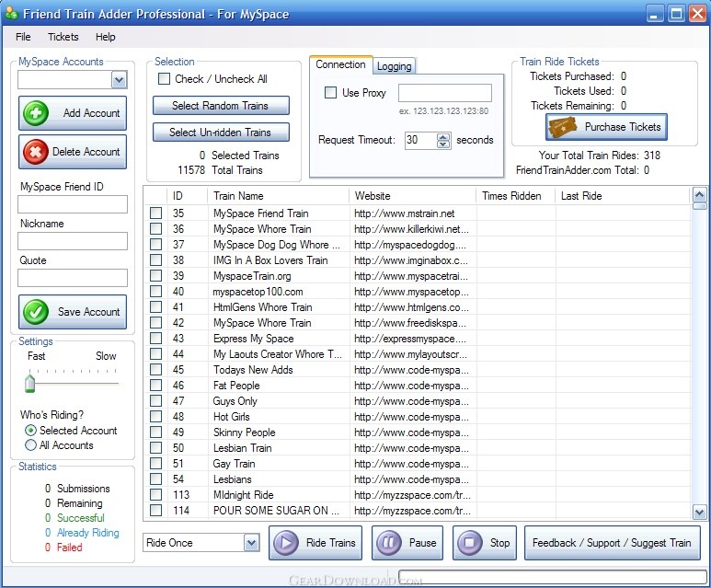
Task: Open the Help menu
Action: point(105,37)
